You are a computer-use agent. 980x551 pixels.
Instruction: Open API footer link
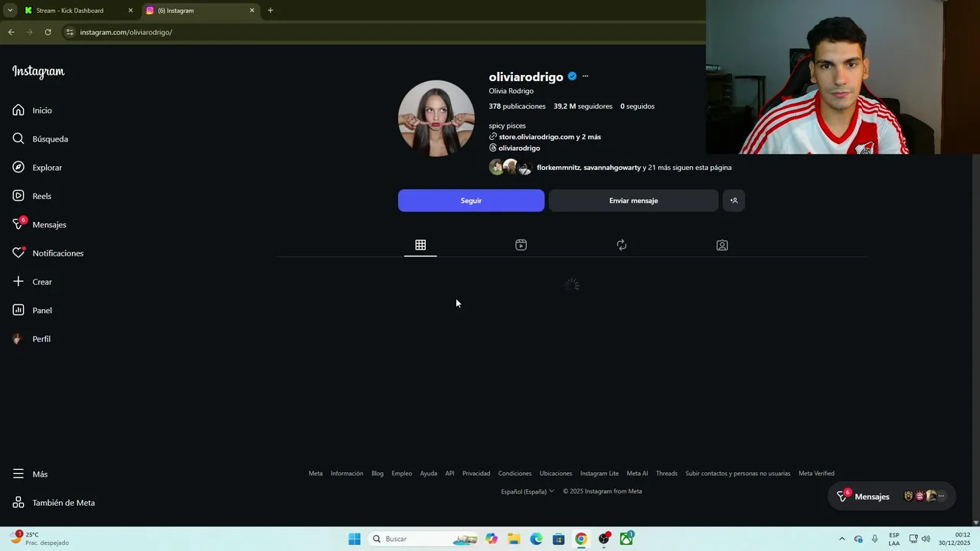tap(449, 474)
